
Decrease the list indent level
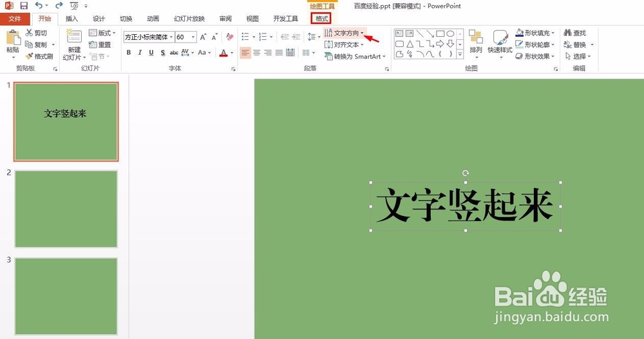coord(285,37)
